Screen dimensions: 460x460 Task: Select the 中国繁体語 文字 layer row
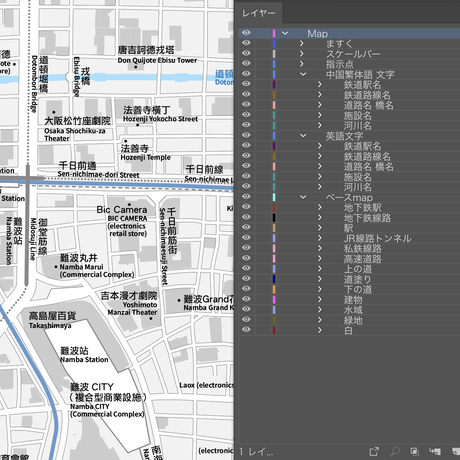(349, 74)
